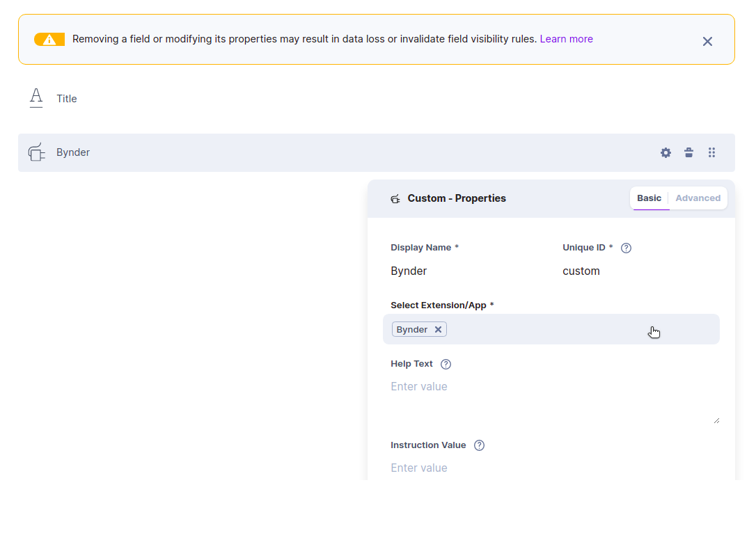Show Instruction Value info tooltip
Image resolution: width=756 pixels, height=533 pixels.
(x=479, y=445)
